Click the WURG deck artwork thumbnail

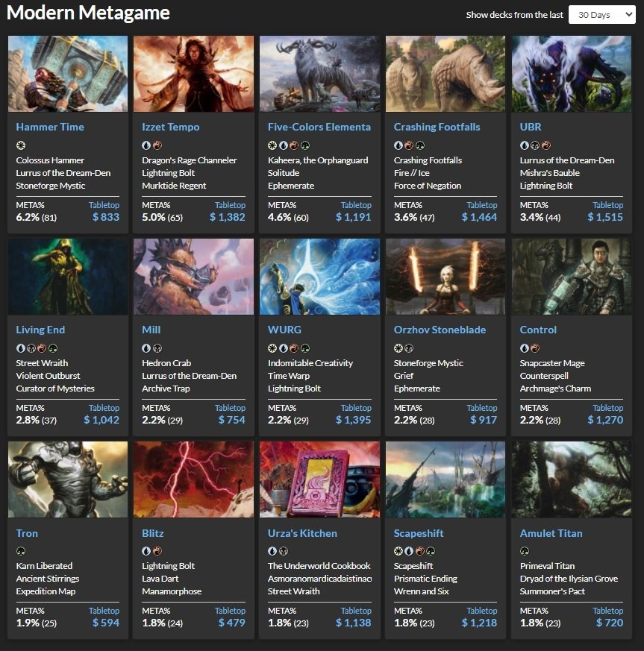[319, 277]
